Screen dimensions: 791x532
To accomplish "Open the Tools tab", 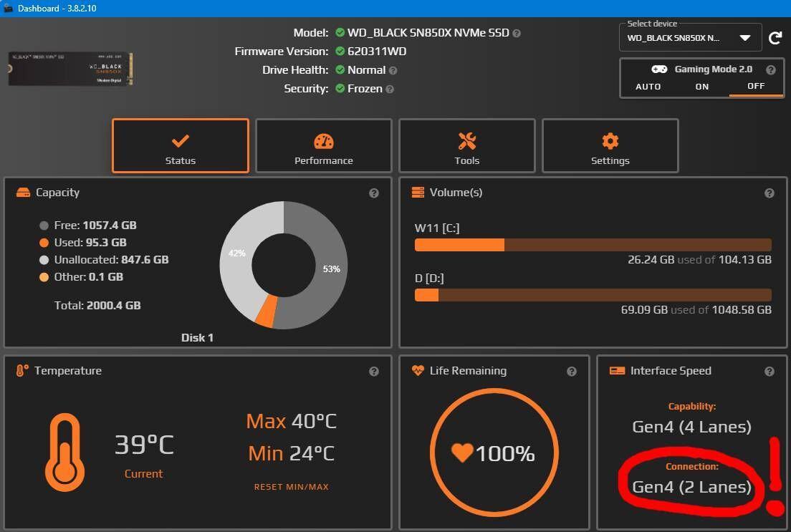I will [x=467, y=146].
